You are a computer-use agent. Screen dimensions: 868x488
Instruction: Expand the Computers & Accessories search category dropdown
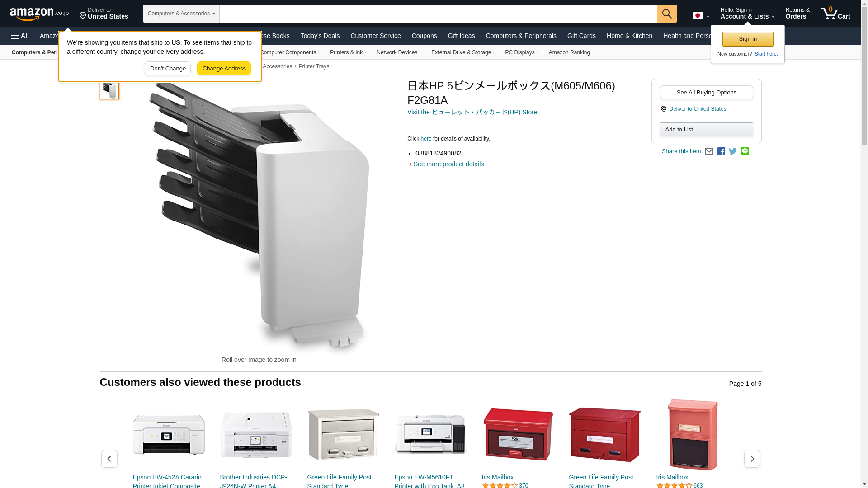tap(181, 14)
